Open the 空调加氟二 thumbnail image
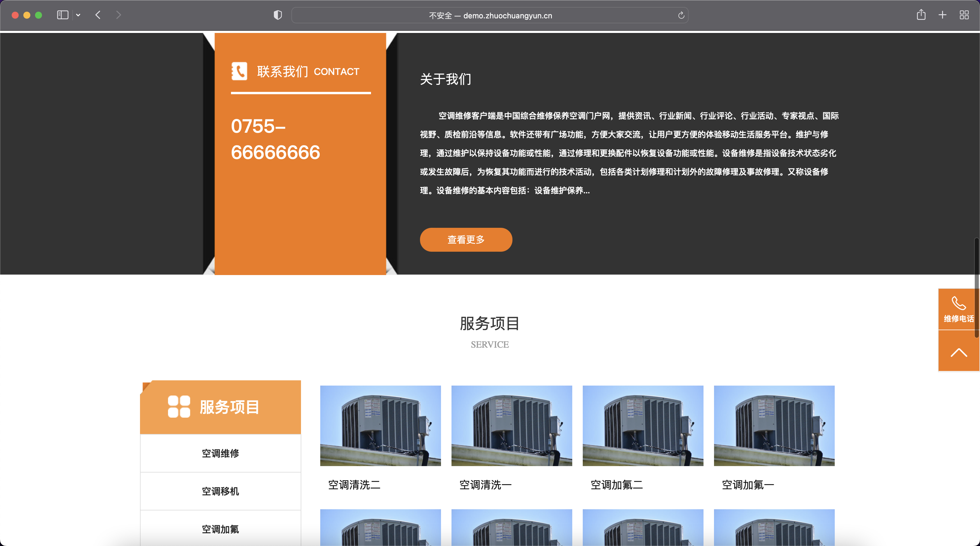Viewport: 980px width, 546px height. click(x=643, y=426)
